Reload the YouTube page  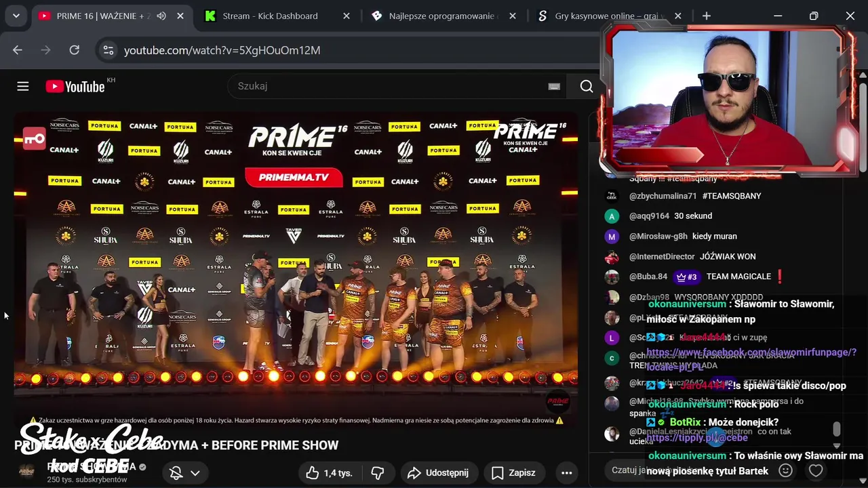[75, 49]
